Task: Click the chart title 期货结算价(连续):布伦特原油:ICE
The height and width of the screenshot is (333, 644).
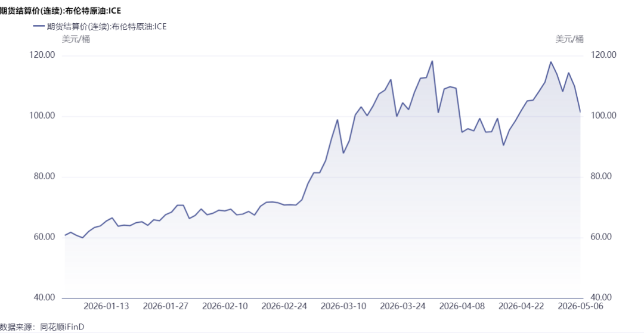Action: click(60, 11)
